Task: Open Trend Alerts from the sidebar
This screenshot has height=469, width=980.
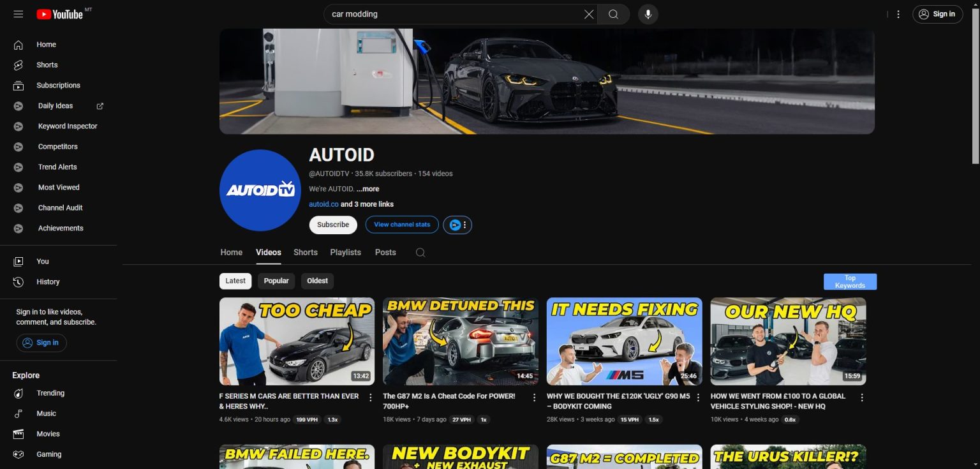Action: 59,167
